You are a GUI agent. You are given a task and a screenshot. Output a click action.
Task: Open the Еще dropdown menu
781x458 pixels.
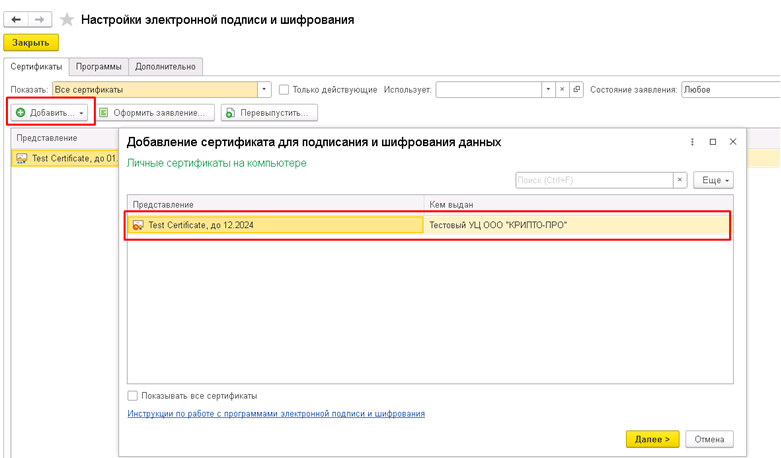pyautogui.click(x=713, y=180)
